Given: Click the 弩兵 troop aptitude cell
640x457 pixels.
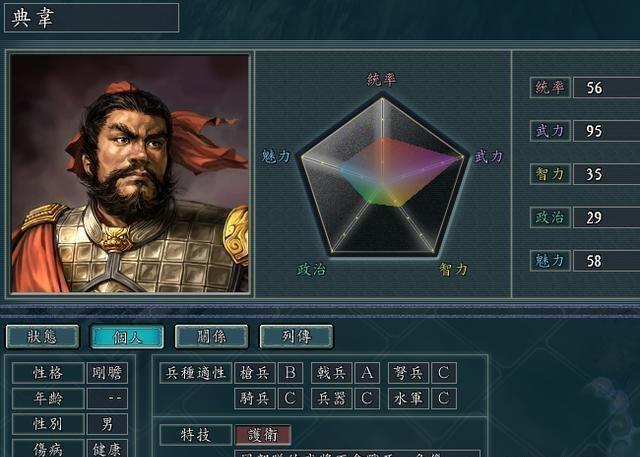Looking at the screenshot, I should coord(408,373).
